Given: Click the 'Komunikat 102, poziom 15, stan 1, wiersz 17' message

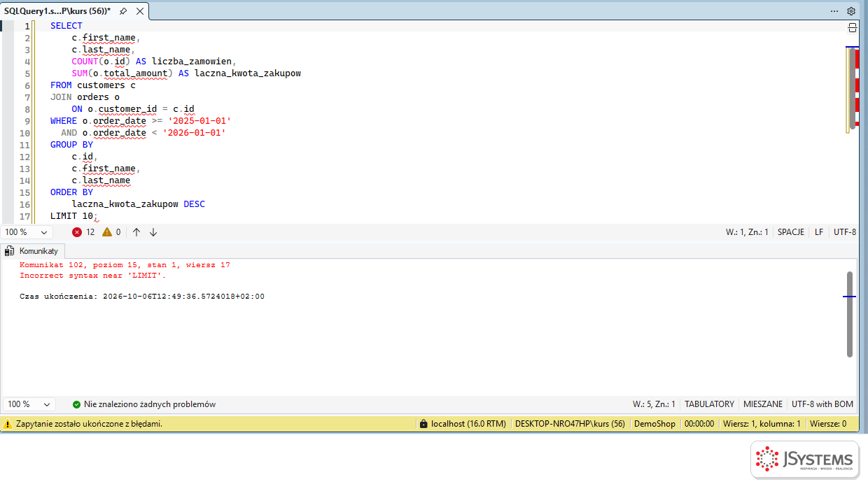Looking at the screenshot, I should 125,265.
